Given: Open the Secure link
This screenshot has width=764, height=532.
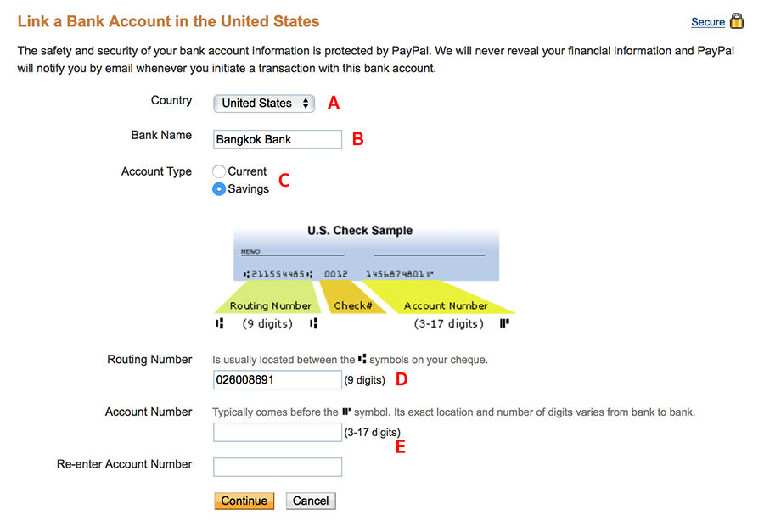Looking at the screenshot, I should tap(708, 22).
